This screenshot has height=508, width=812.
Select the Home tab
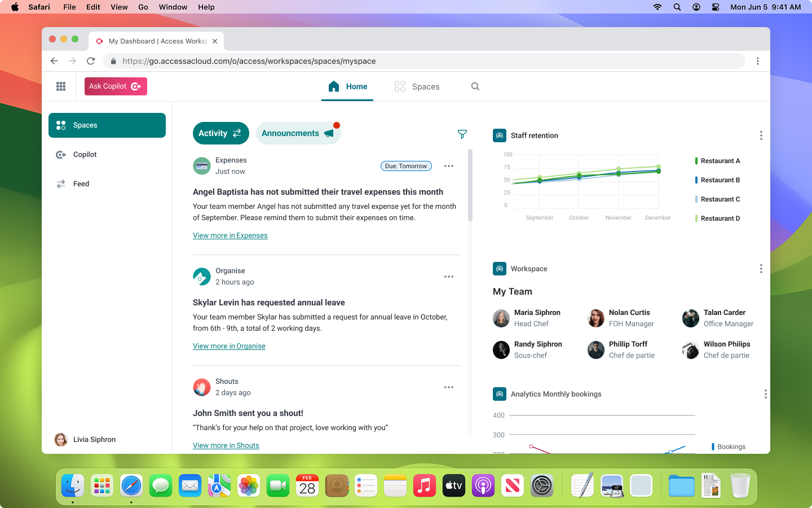tap(347, 86)
